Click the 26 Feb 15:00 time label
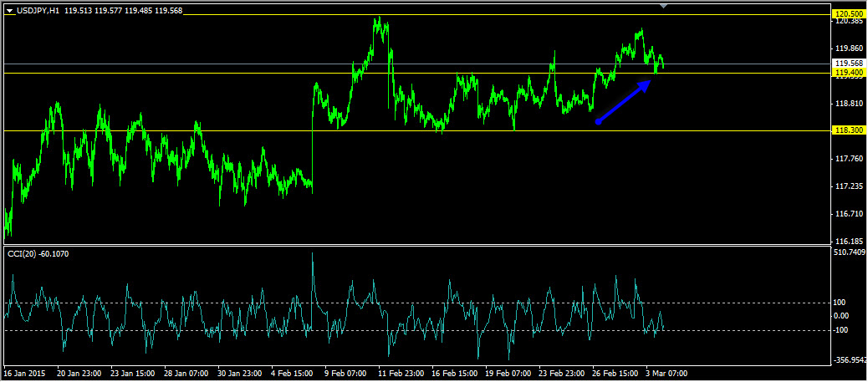This screenshot has height=382, width=868. 615,373
